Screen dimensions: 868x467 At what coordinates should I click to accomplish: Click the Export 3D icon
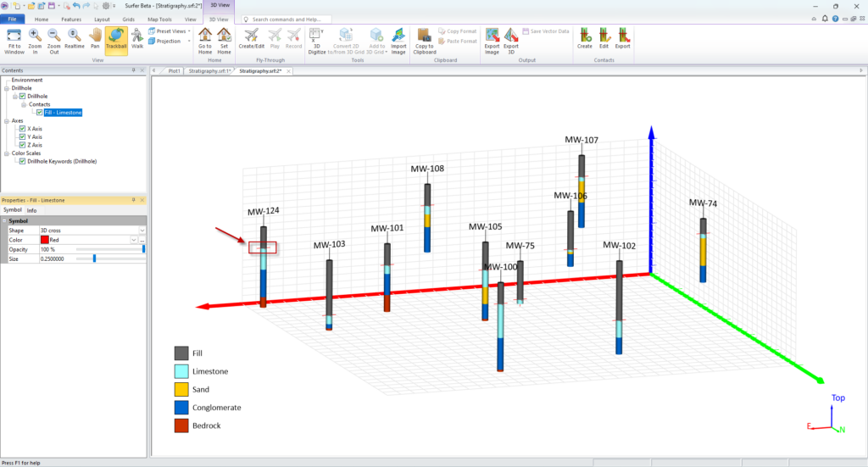pyautogui.click(x=511, y=40)
